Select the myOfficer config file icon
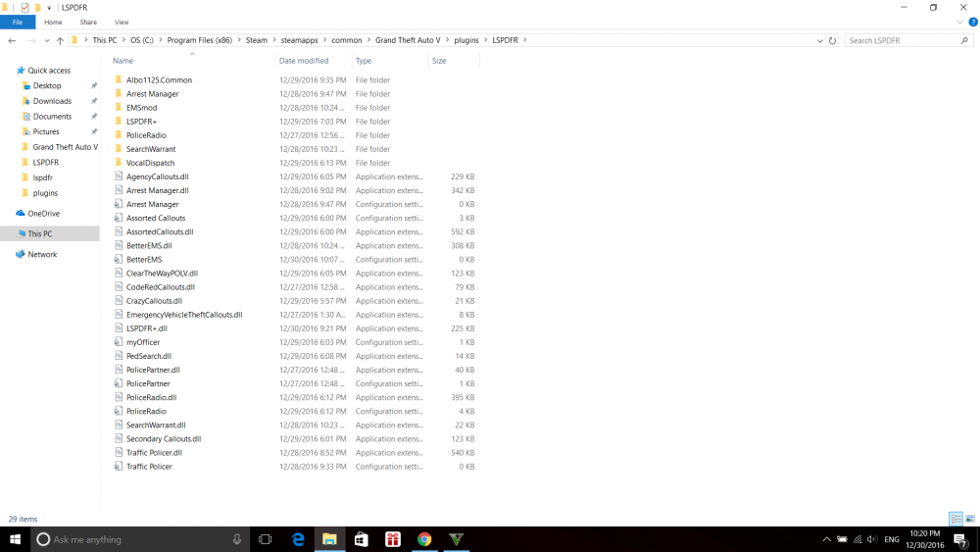Screen dimensions: 980x552 click(x=119, y=342)
